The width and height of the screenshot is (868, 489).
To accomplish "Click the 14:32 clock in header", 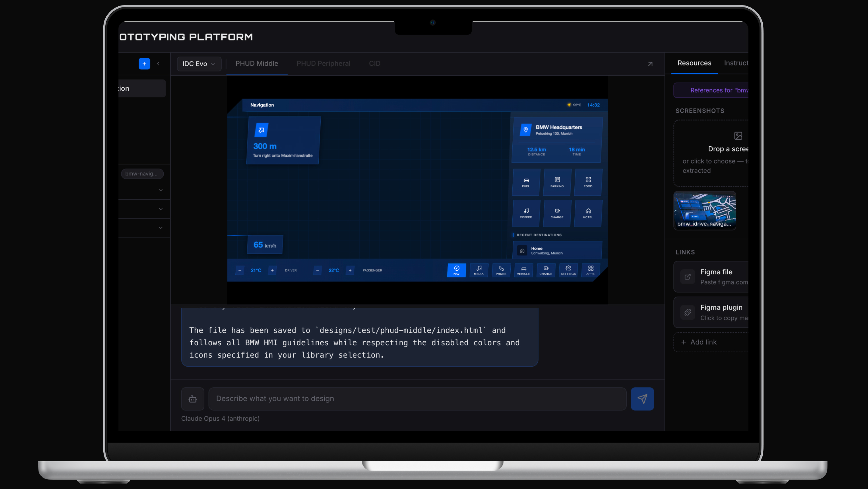I will [x=593, y=105].
